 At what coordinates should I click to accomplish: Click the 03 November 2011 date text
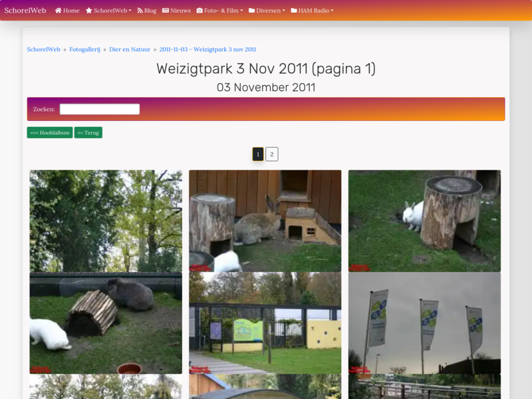(266, 88)
